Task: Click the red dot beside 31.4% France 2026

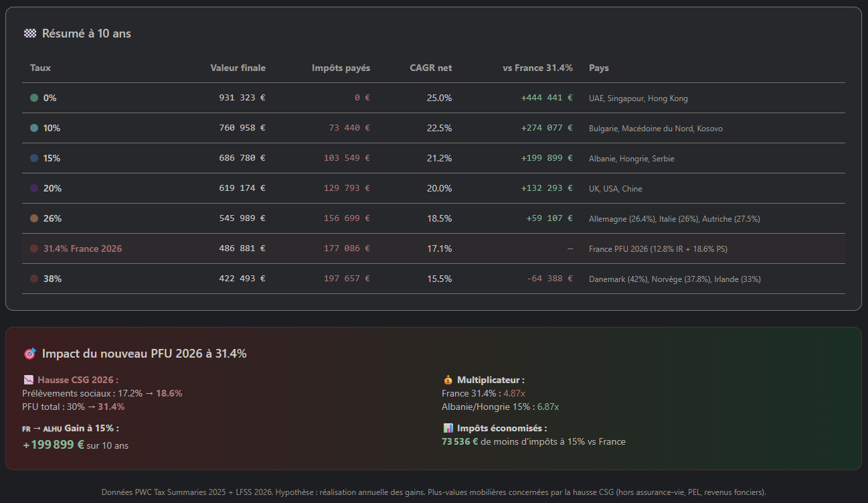Action: click(x=34, y=248)
